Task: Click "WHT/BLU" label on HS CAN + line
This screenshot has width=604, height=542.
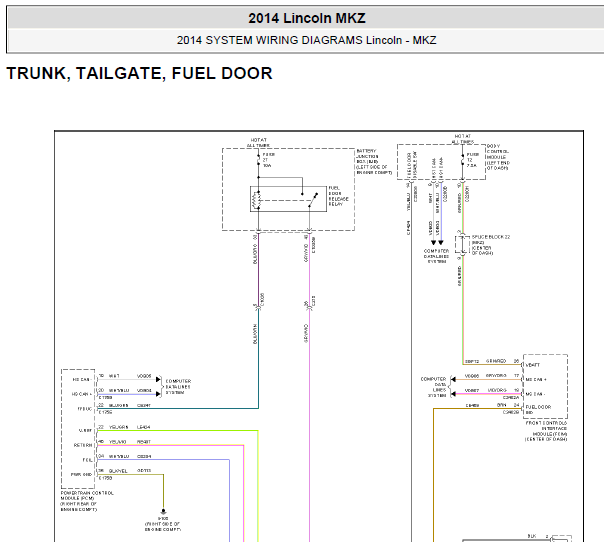Action: coord(119,390)
